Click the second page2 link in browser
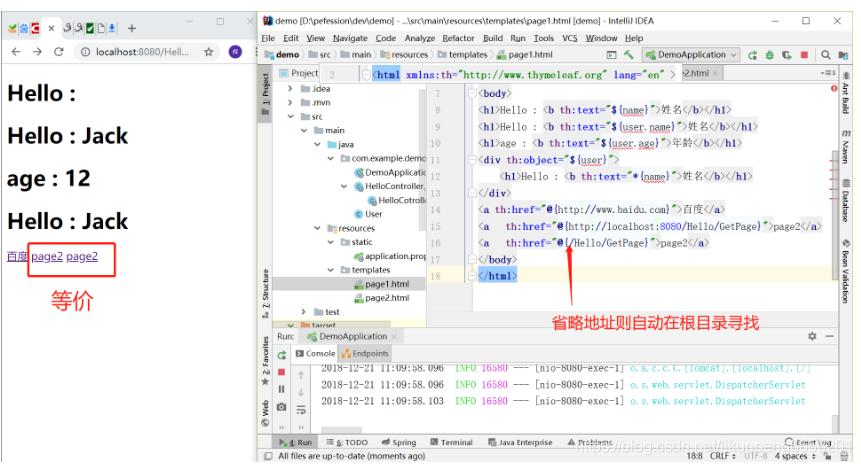 coord(82,256)
